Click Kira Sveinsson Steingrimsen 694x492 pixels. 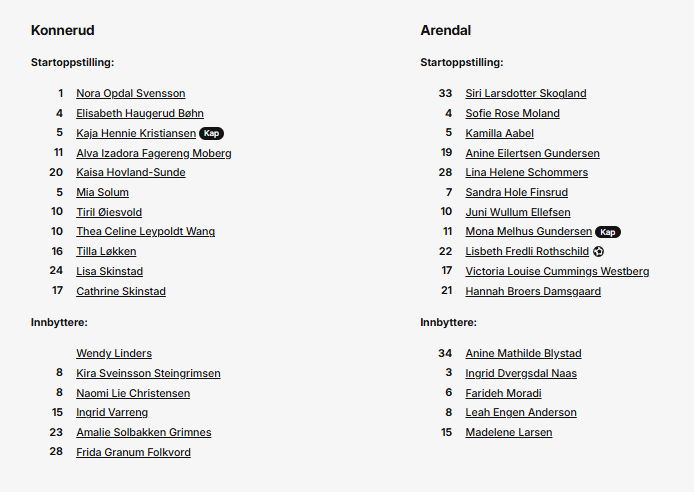[148, 373]
